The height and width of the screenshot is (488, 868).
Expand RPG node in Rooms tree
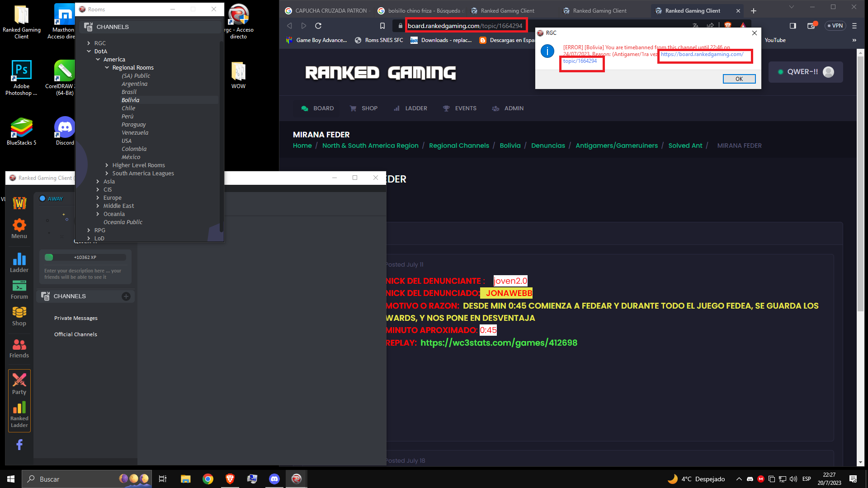89,230
